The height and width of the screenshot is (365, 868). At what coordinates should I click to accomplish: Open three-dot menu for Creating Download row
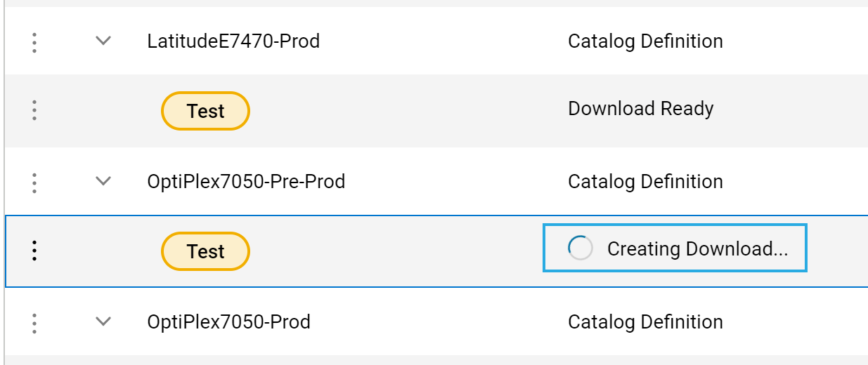click(34, 251)
